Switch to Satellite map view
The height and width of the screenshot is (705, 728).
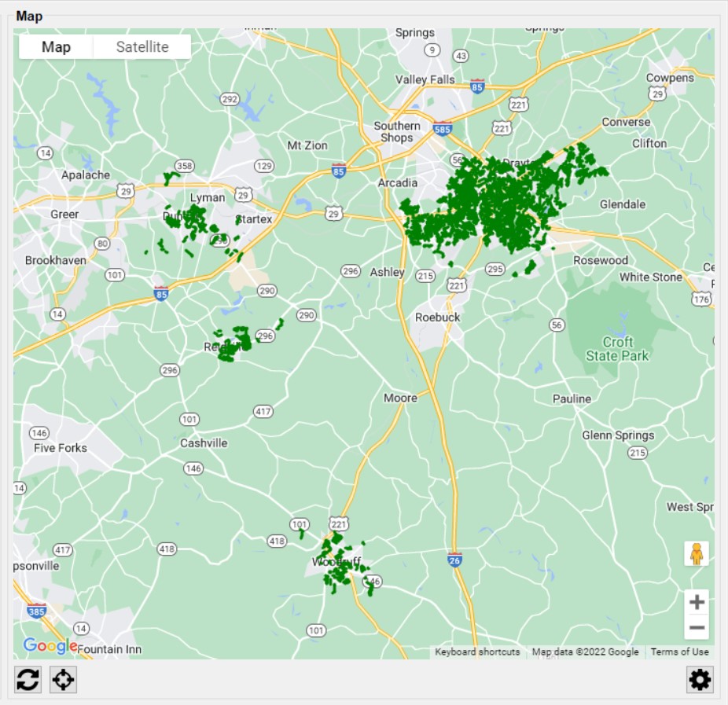(142, 47)
